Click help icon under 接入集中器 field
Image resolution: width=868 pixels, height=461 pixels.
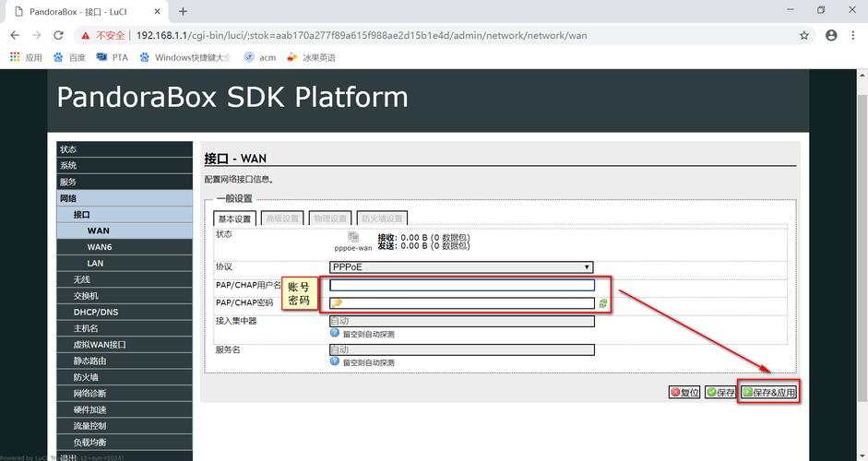334,333
